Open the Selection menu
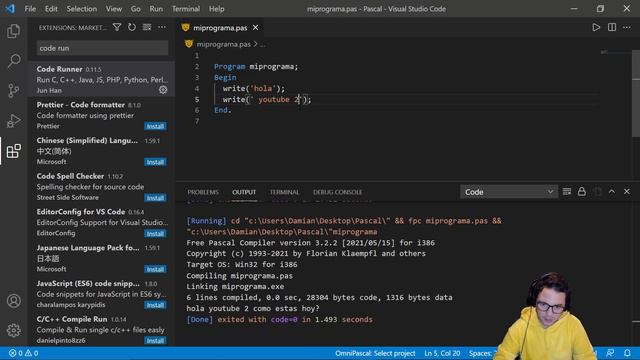The image size is (640, 360). [x=82, y=9]
